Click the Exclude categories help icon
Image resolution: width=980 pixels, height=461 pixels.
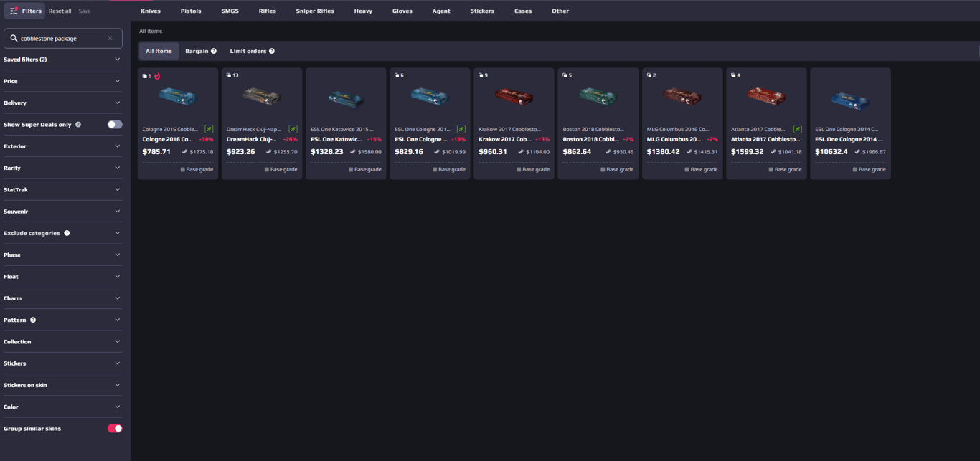click(67, 233)
